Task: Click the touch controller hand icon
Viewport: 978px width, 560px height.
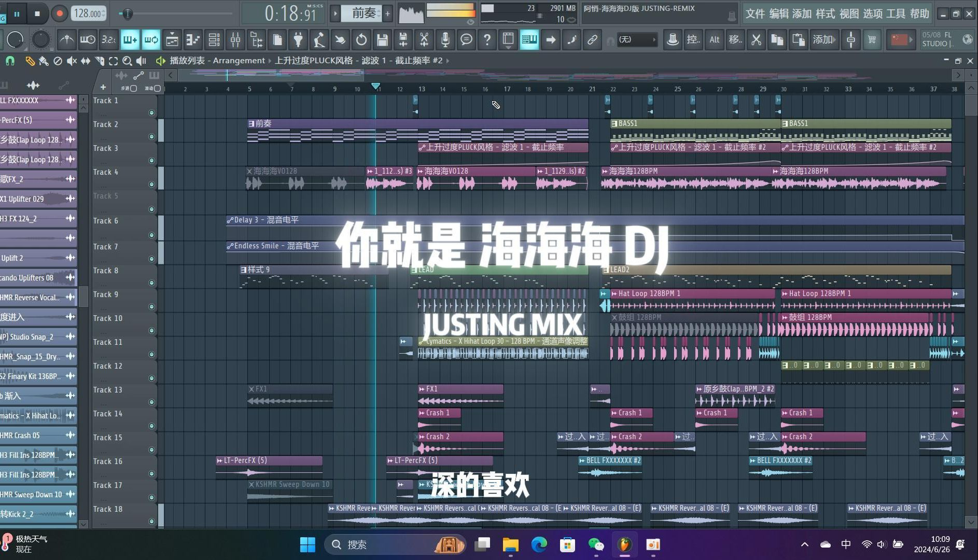Action: [340, 39]
